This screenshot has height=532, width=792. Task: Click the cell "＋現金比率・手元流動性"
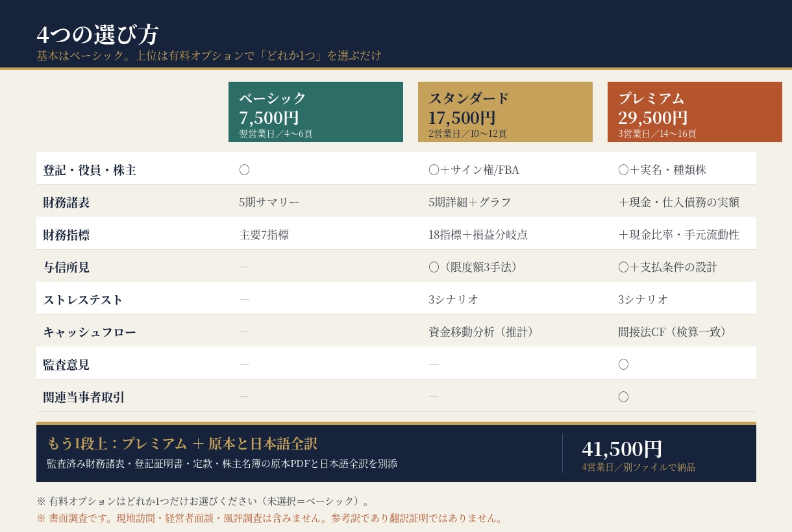[x=678, y=235]
